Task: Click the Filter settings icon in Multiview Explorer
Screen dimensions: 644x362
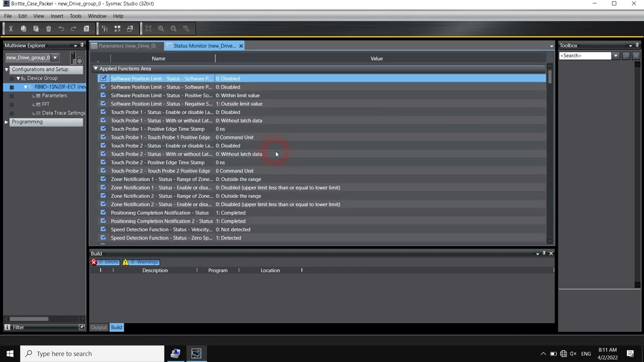Action: click(82, 327)
